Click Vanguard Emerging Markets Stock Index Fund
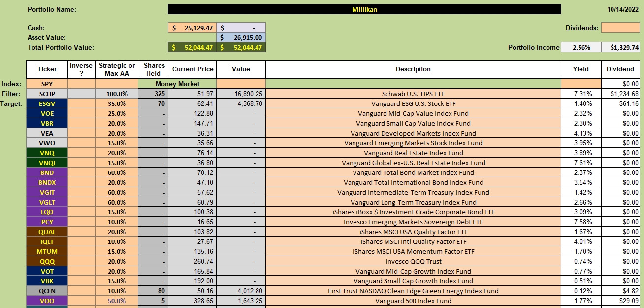Viewport: 644px width, 308px height. [x=413, y=143]
